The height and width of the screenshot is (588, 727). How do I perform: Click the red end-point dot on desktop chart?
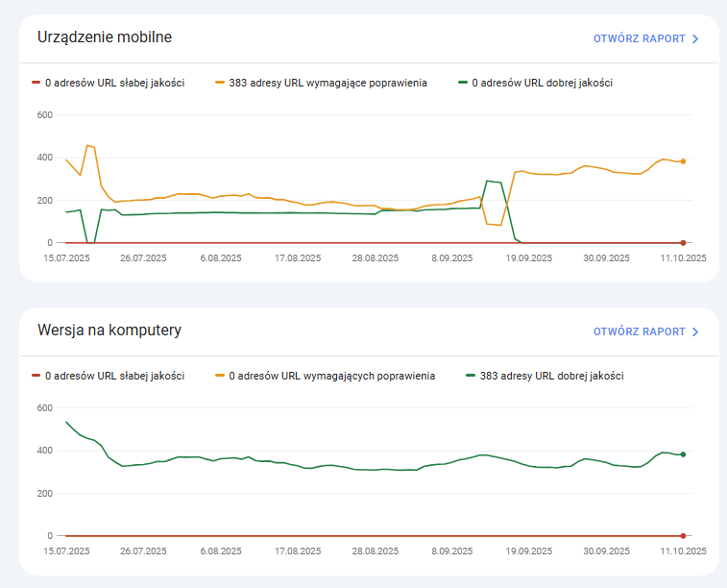[683, 535]
